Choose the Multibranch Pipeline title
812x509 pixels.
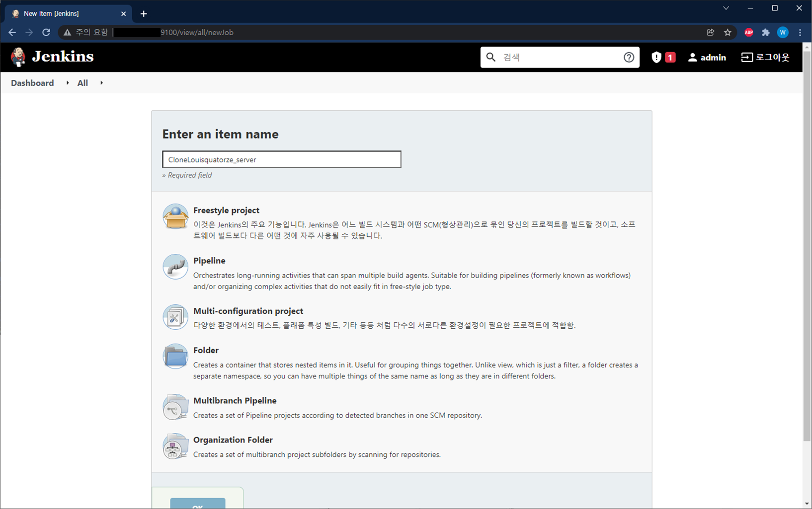point(235,400)
